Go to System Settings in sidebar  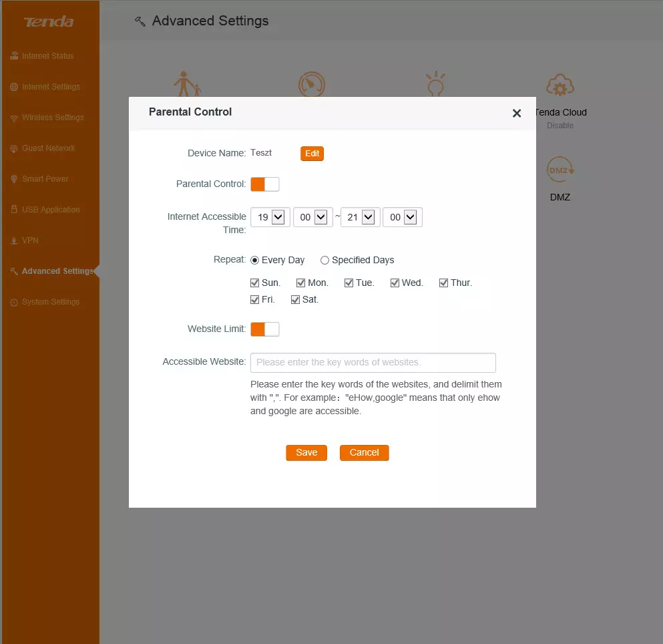coord(50,302)
